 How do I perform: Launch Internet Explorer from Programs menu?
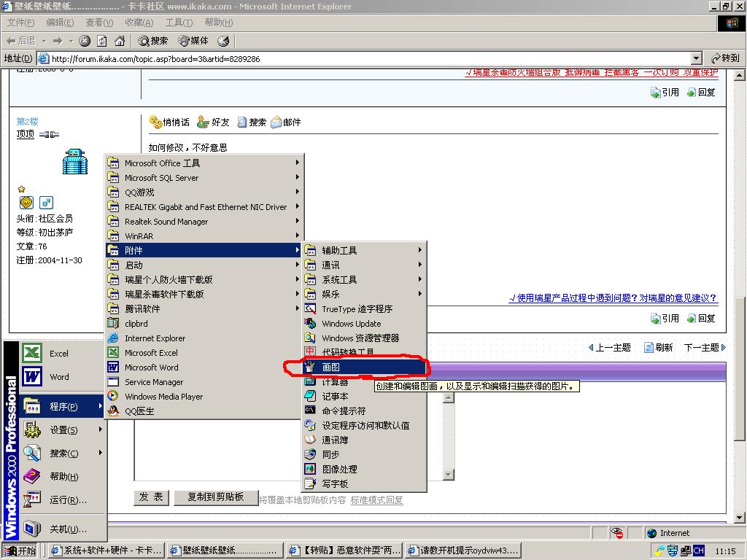[x=204, y=338]
